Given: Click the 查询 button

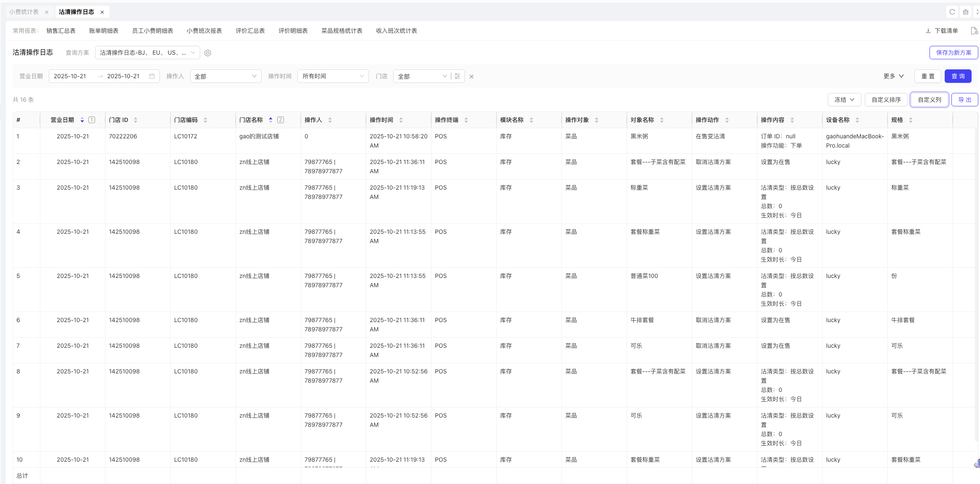Looking at the screenshot, I should (x=958, y=76).
